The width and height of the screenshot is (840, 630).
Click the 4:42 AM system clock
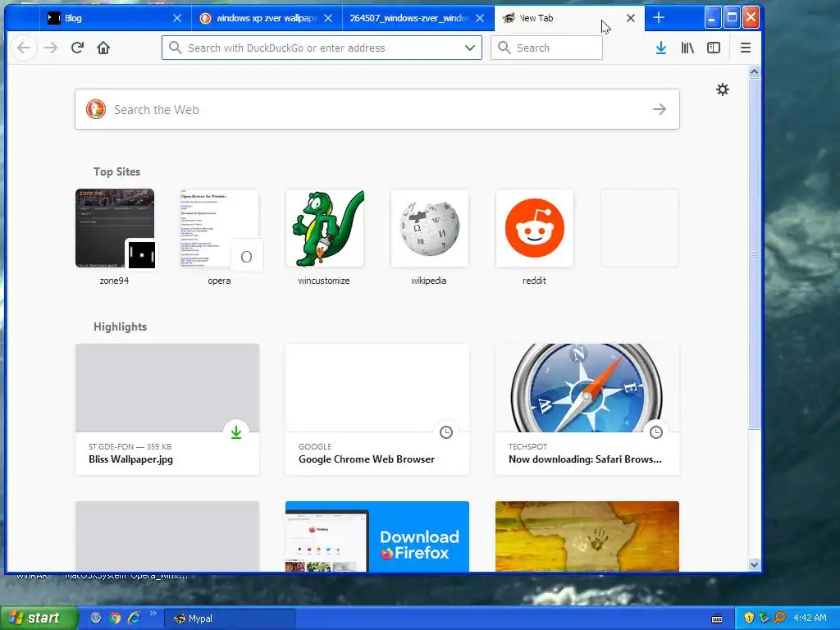tap(810, 619)
